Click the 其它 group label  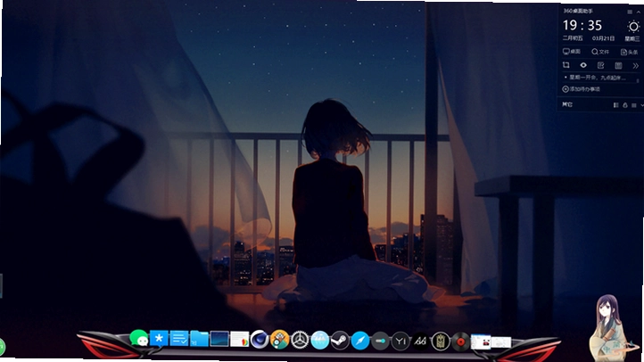567,104
